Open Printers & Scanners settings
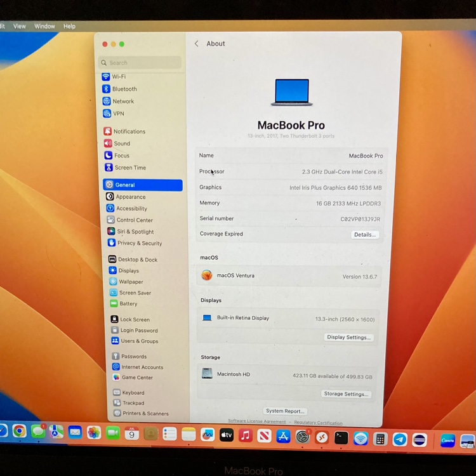 tap(141, 413)
